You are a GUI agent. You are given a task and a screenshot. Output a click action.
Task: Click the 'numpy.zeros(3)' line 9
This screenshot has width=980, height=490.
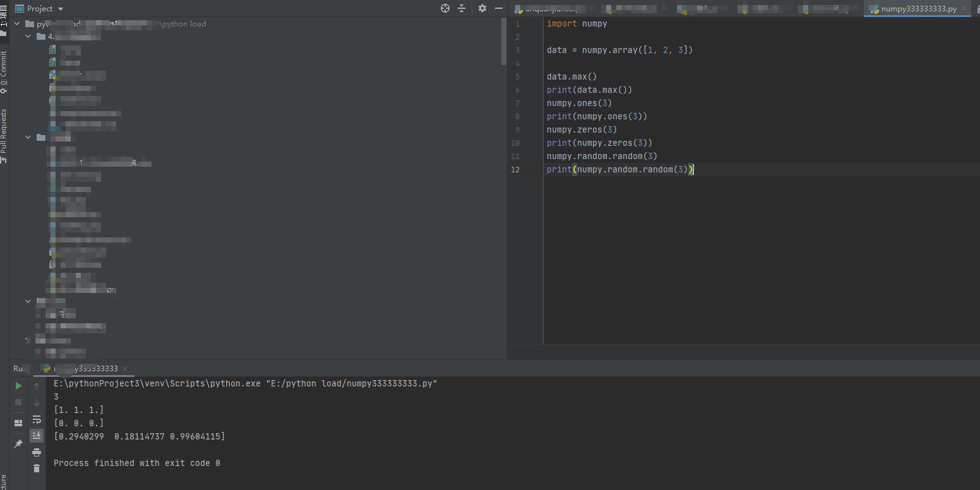pyautogui.click(x=582, y=129)
